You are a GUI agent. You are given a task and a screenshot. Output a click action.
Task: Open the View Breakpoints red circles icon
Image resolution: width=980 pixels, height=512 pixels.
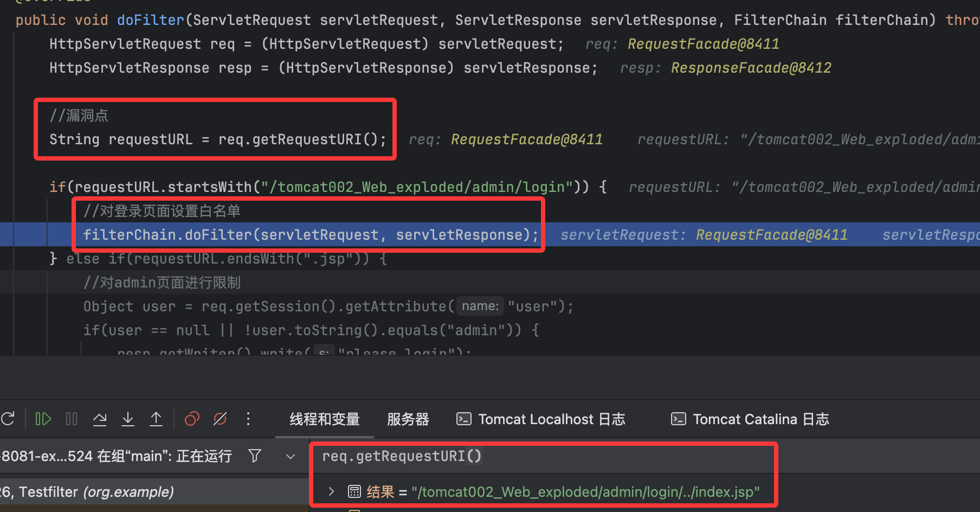pyautogui.click(x=192, y=419)
